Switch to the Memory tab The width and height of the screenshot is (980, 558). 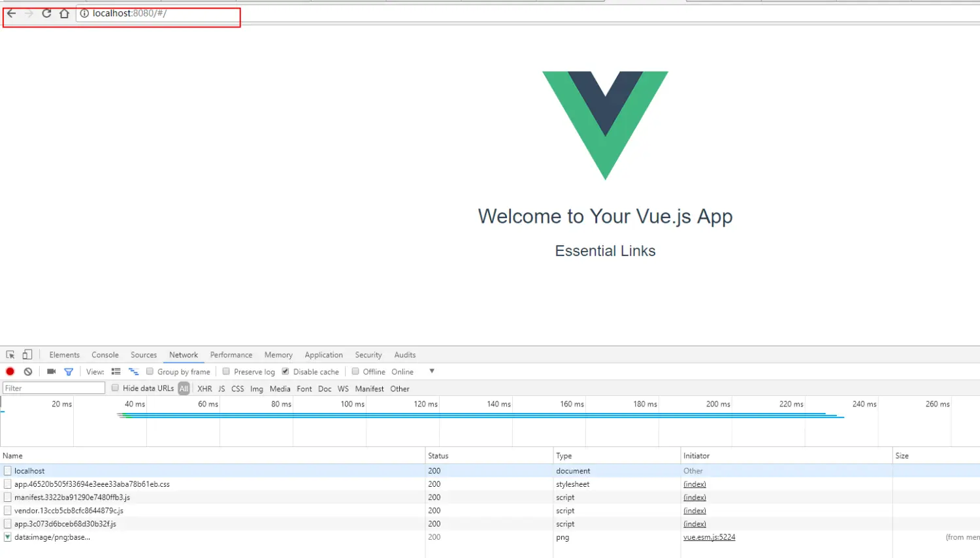pos(278,355)
